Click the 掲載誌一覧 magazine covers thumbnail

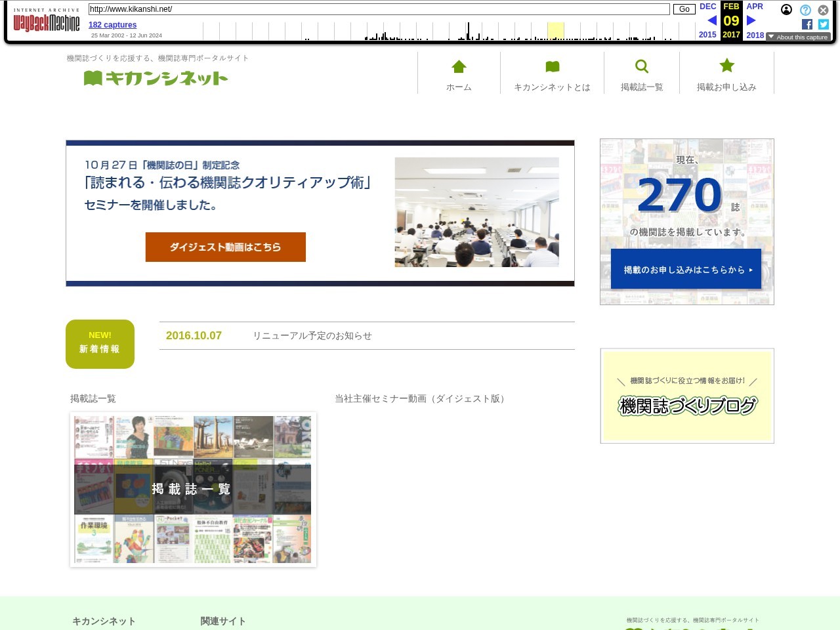click(193, 489)
